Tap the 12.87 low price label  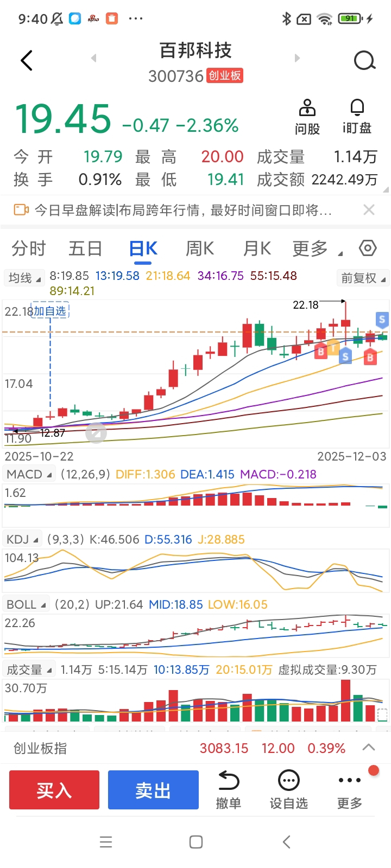53,433
